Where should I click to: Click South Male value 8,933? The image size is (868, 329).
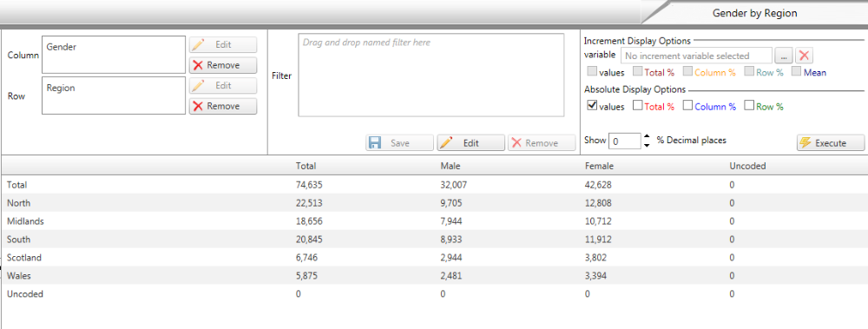point(451,240)
